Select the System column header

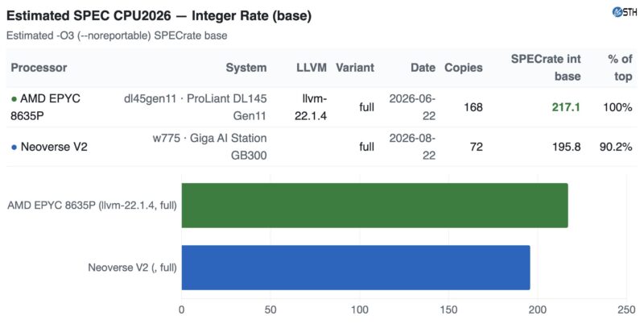pos(246,68)
